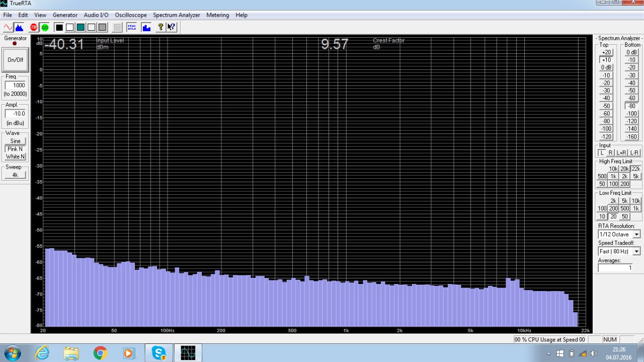Set Top scale to +20
This screenshot has width=644, height=362.
click(x=606, y=52)
